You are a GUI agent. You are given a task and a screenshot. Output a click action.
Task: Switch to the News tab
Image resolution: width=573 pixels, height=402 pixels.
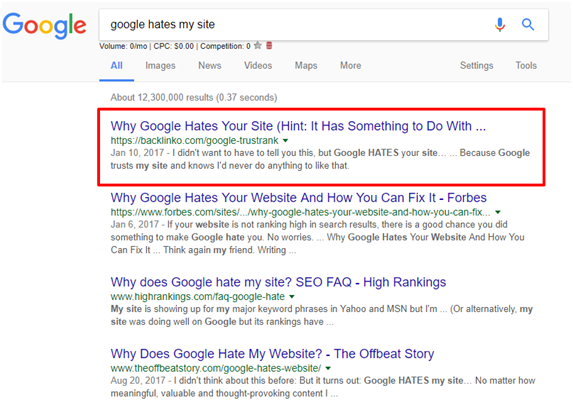(x=209, y=65)
